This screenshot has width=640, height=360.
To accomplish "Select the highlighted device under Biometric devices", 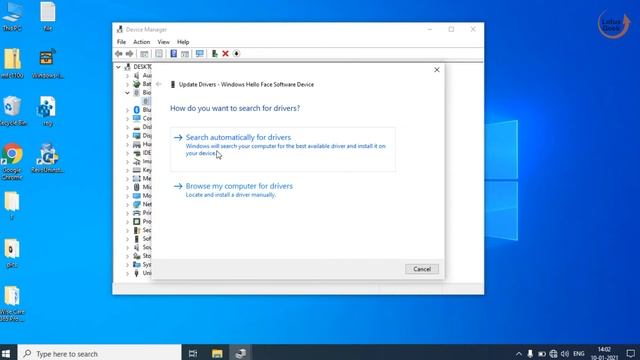I will [146, 101].
